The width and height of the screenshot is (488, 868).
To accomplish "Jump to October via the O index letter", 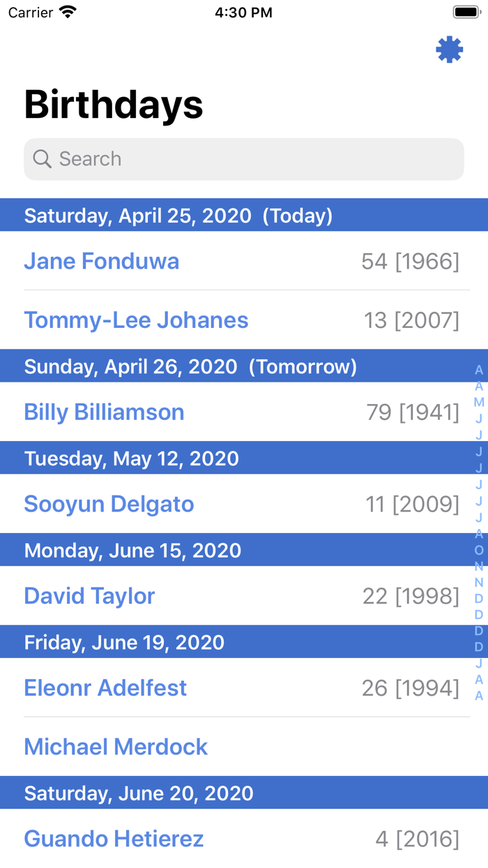I will coord(479,550).
